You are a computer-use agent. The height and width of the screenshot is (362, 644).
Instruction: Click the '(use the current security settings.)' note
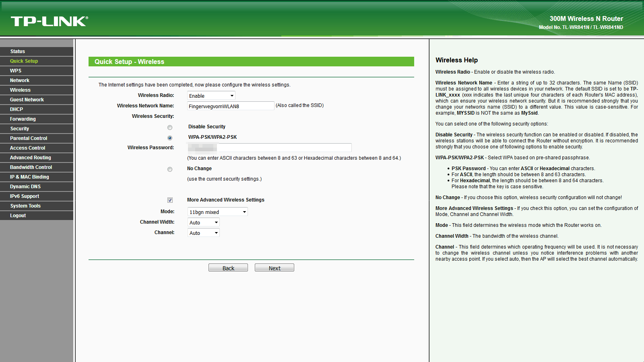[x=224, y=179]
